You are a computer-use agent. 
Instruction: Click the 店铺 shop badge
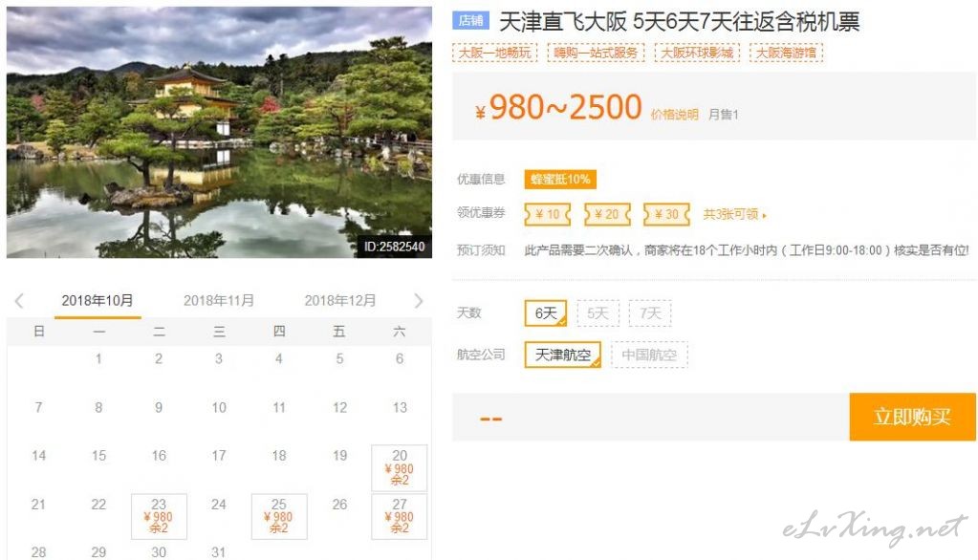pyautogui.click(x=471, y=21)
